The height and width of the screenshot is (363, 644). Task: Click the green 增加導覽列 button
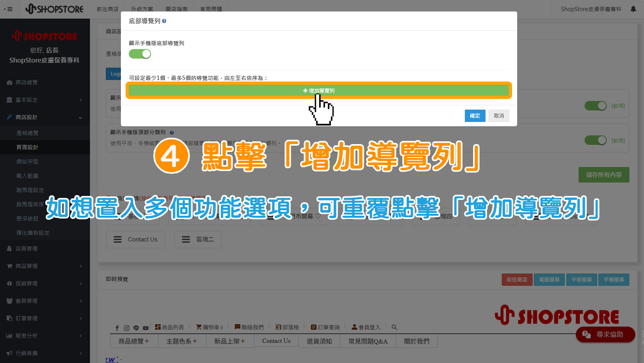coord(319,91)
